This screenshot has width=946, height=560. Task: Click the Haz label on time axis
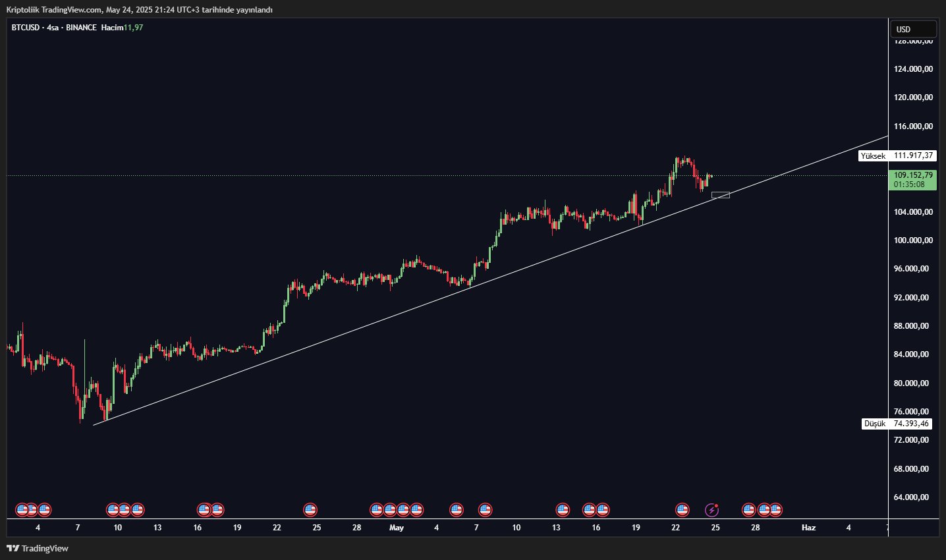808,528
